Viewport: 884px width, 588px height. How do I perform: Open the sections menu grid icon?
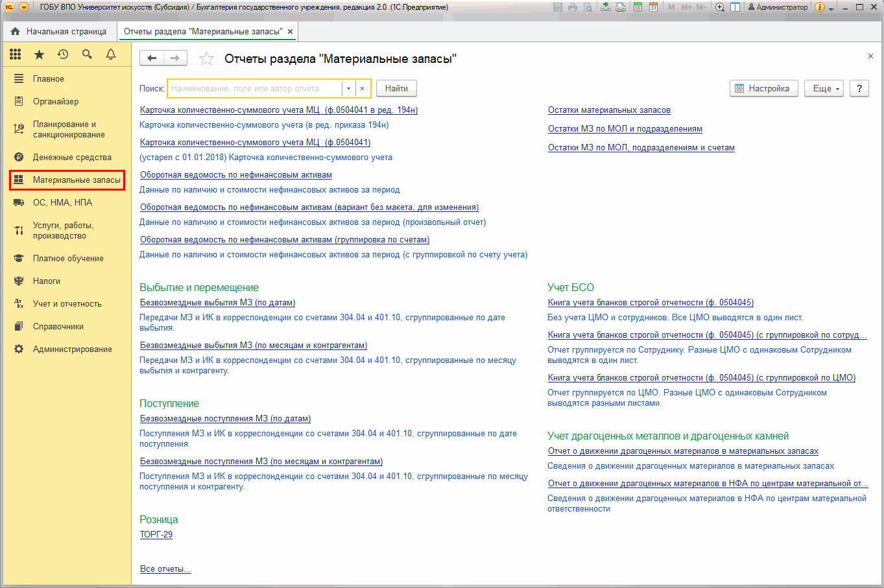point(16,54)
